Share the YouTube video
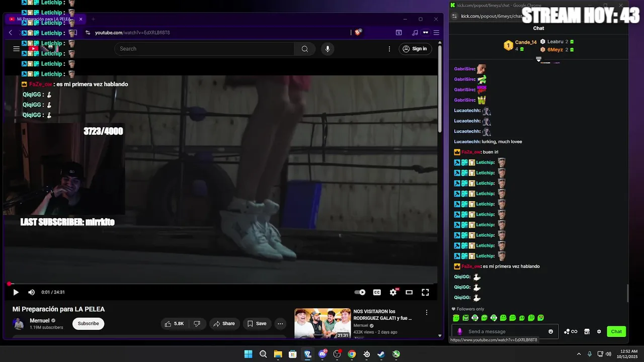The height and width of the screenshot is (362, 644). point(224,324)
